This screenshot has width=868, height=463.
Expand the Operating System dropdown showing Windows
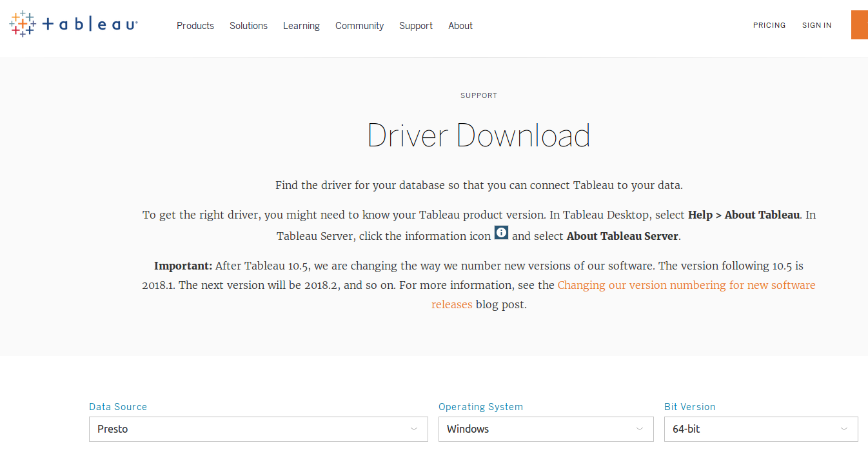(546, 429)
